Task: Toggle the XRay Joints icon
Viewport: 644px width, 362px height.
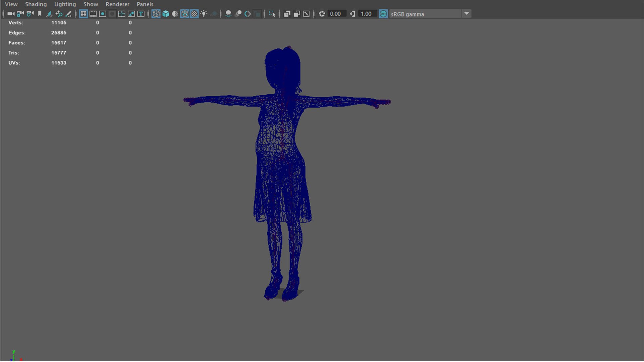Action: (x=306, y=14)
